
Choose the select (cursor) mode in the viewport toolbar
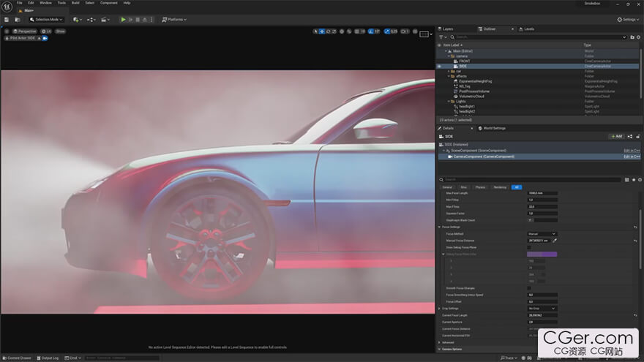point(315,31)
